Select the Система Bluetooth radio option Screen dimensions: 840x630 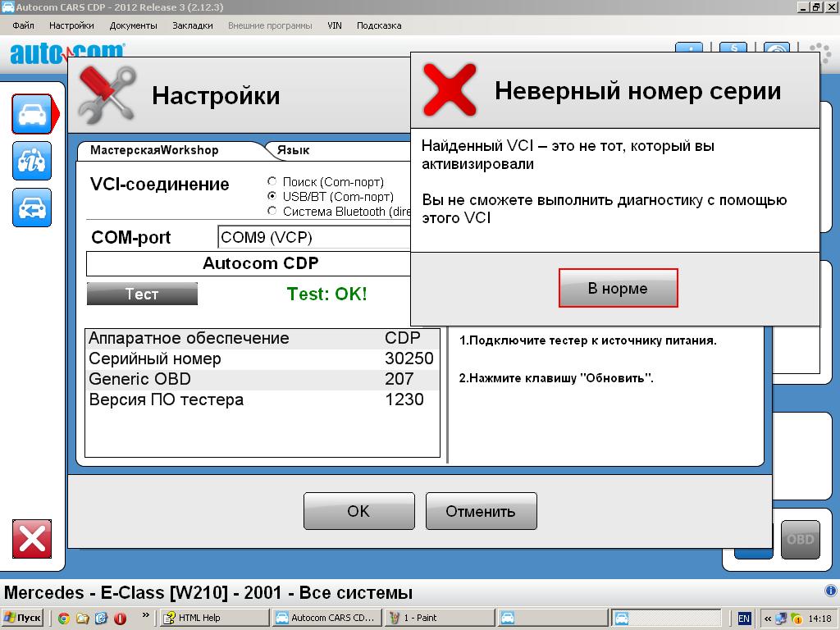pos(272,211)
